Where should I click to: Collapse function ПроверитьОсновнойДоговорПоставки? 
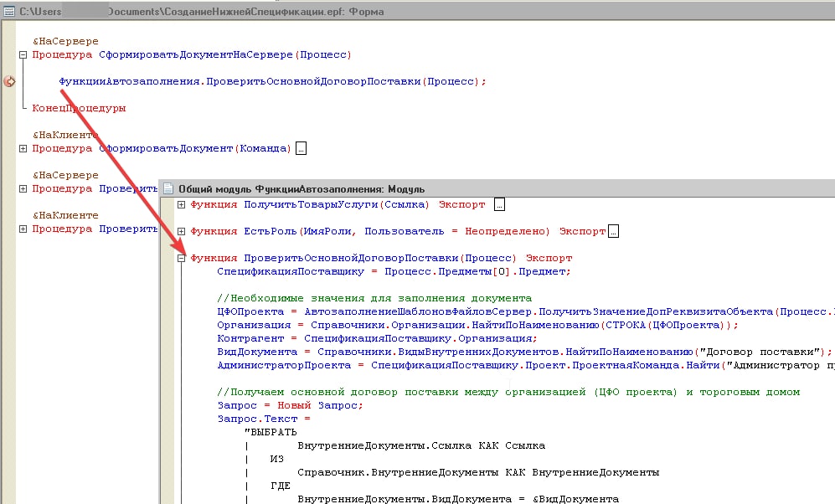(182, 258)
